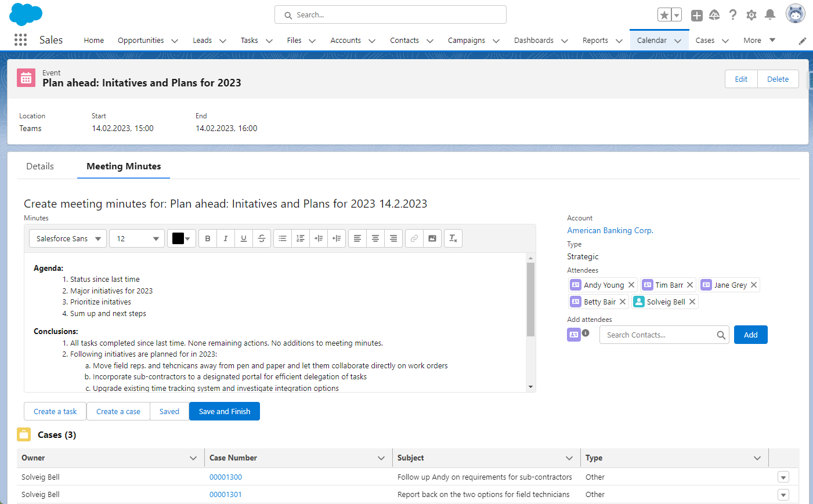Expand the More navigation menu

point(759,40)
